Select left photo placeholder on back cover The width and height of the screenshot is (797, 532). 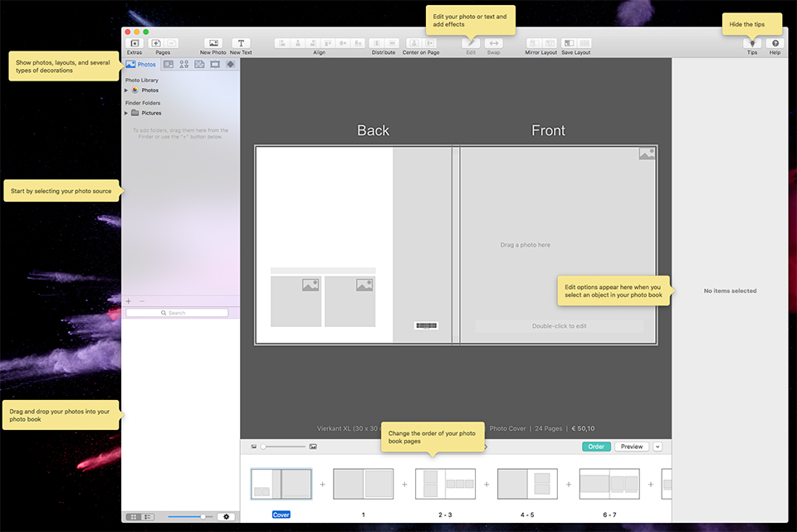296,301
